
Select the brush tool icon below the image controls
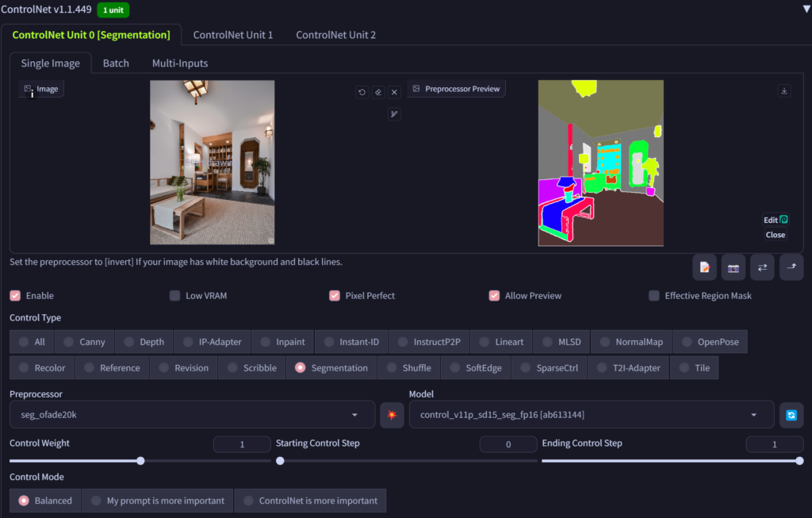coord(394,114)
